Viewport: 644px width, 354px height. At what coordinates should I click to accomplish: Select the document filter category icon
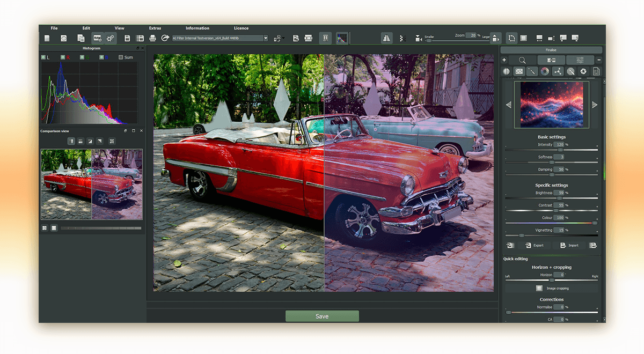point(596,71)
